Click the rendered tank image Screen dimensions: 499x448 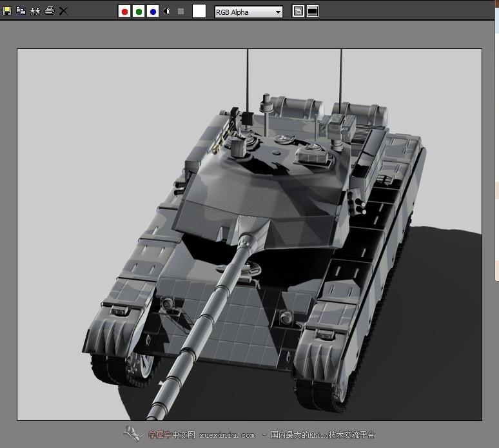(249, 235)
